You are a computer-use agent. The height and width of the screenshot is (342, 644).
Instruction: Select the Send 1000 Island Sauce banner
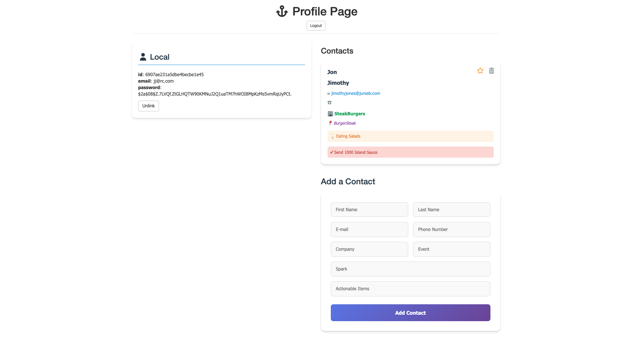pos(410,152)
